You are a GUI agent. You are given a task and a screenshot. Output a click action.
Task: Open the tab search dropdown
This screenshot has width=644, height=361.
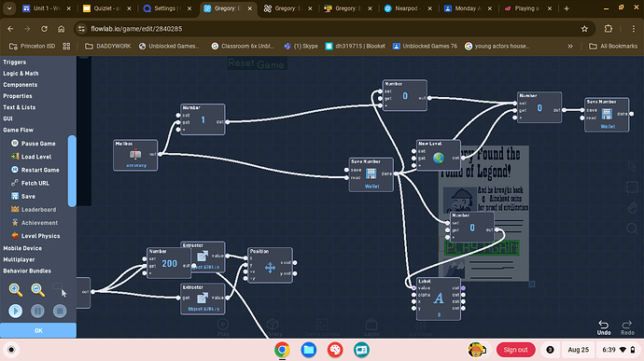tap(9, 8)
